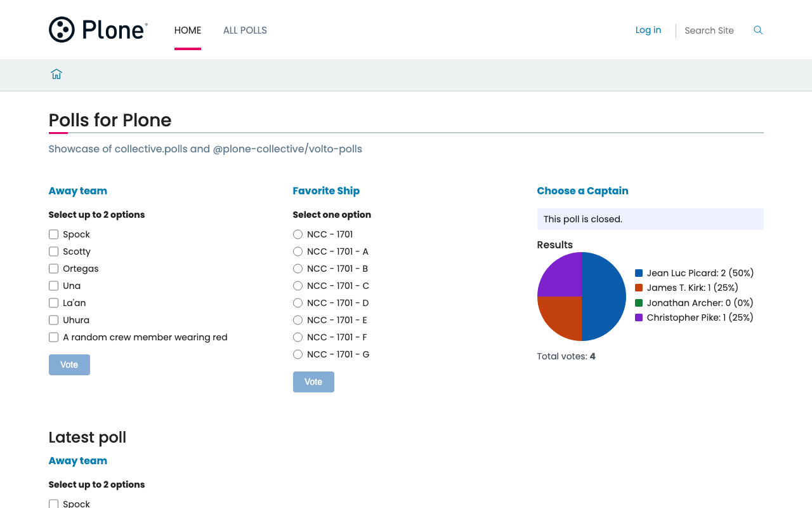812x508 pixels.
Task: Choose NCC - 1701 - E radio button
Action: [x=298, y=320]
